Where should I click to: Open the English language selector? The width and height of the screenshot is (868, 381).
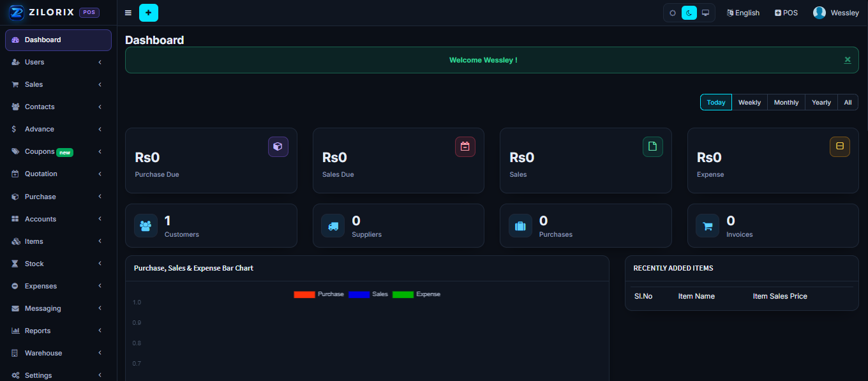743,13
